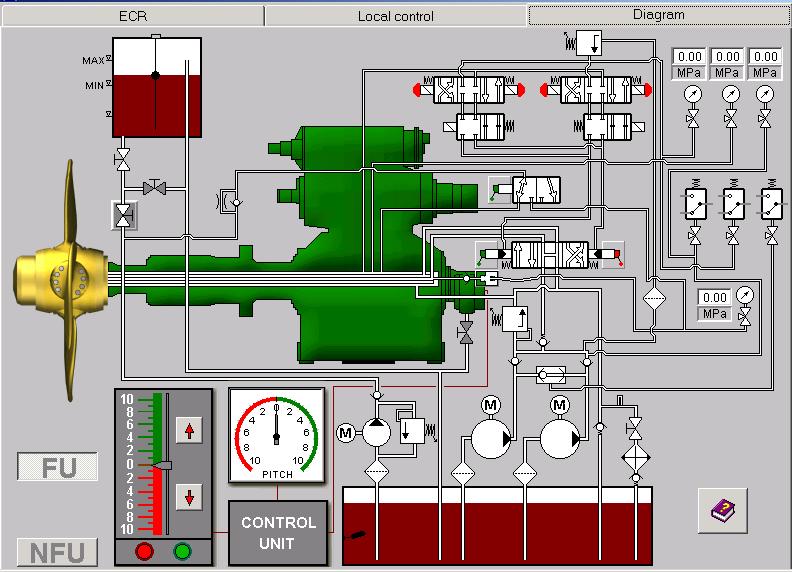Switch to the Local control tab
Image resolution: width=792 pixels, height=572 pixels.
tap(395, 16)
